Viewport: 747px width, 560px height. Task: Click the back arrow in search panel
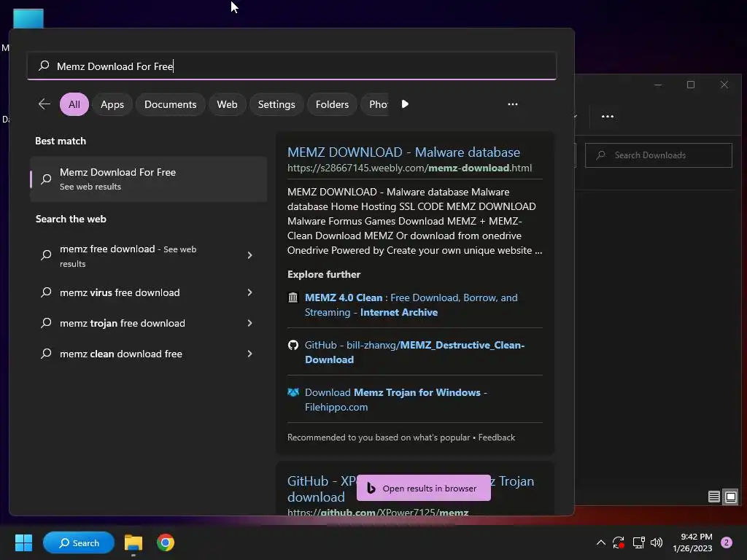pos(44,104)
